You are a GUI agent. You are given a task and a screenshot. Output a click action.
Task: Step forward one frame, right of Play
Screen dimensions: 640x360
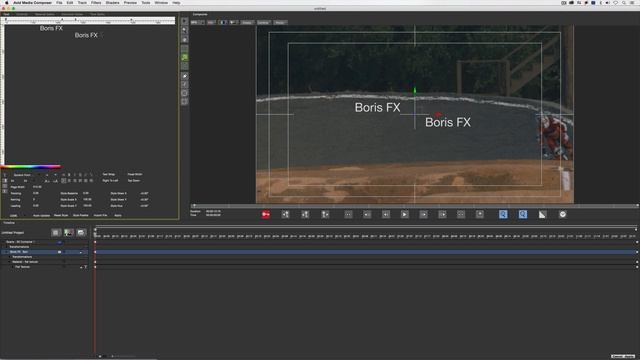click(424, 214)
